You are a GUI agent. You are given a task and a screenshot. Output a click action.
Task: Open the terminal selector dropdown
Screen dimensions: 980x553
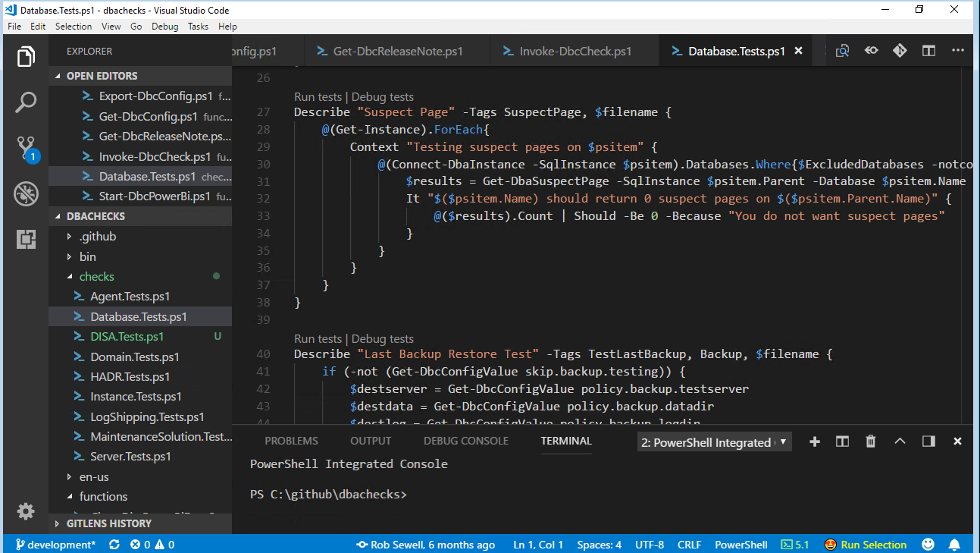click(x=712, y=441)
